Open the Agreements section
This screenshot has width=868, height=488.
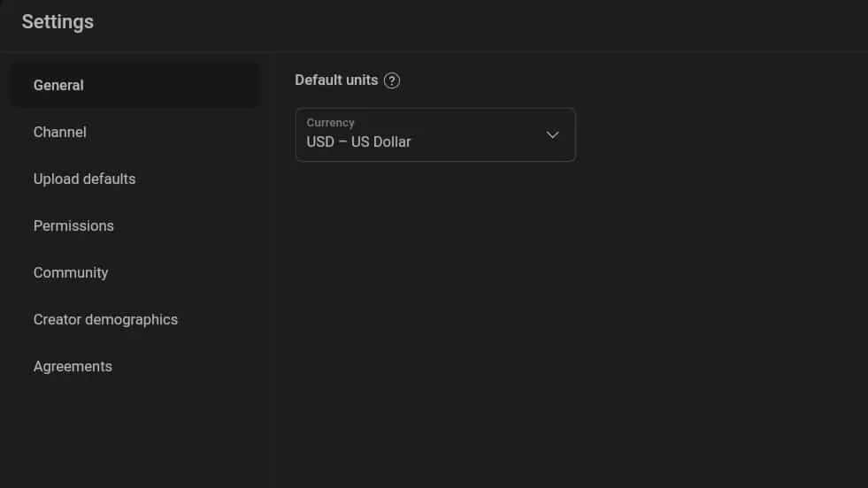(135, 366)
